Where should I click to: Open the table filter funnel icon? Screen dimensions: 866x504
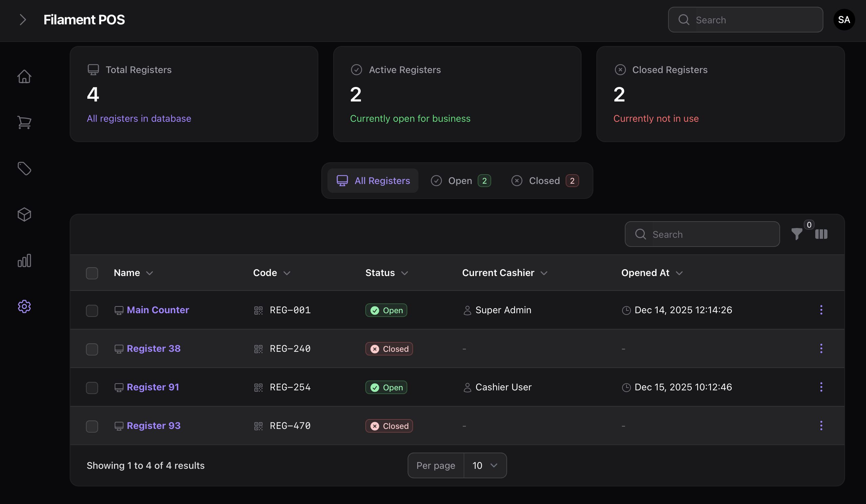pyautogui.click(x=797, y=234)
